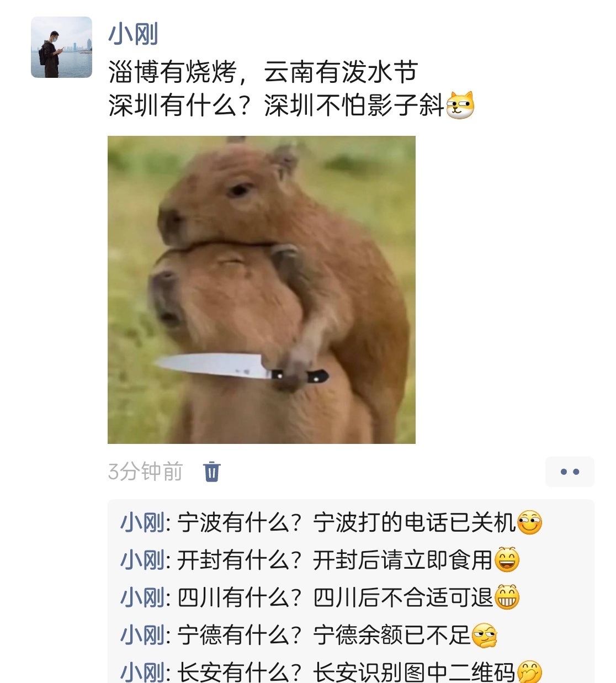Tap the doge emoji after 影子斜
Screen dimensions: 616x683
point(460,105)
